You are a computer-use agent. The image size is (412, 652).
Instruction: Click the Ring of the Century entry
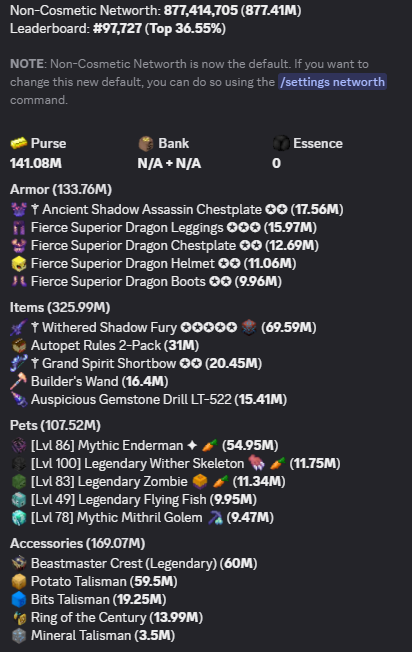pyautogui.click(x=107, y=617)
